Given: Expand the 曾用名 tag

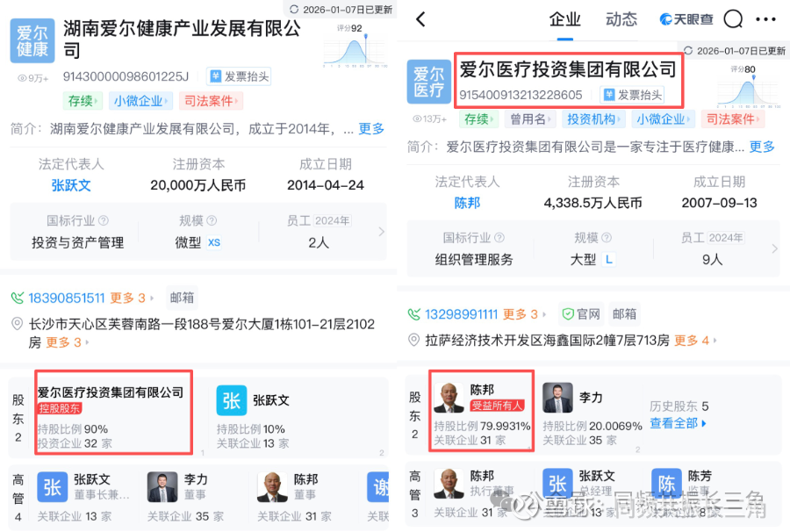Looking at the screenshot, I should click(530, 119).
